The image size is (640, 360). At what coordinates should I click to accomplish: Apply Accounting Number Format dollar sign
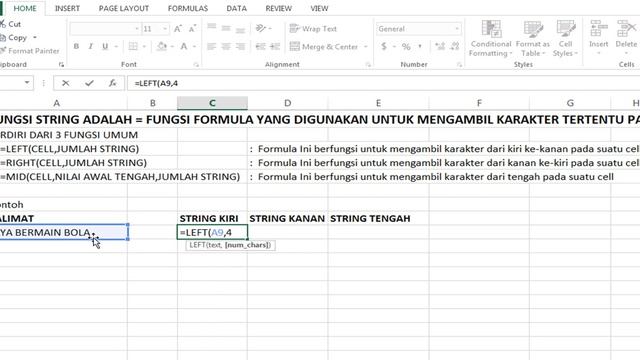384,47
